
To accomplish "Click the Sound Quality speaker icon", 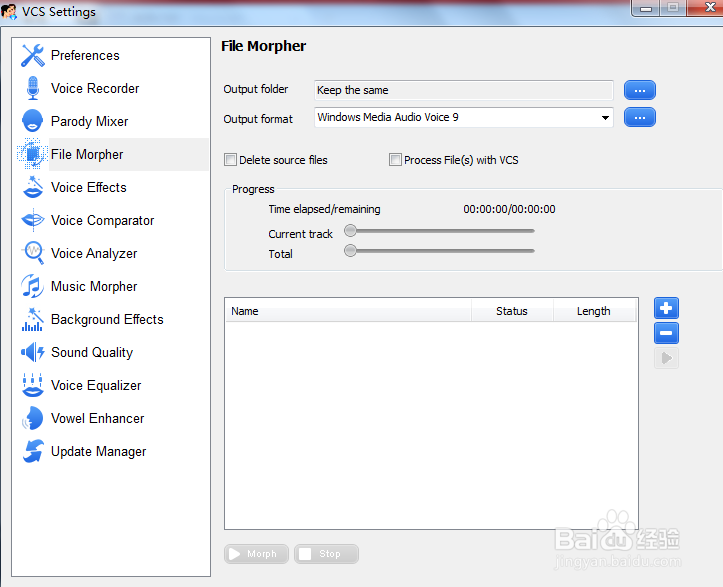I will click(x=32, y=352).
